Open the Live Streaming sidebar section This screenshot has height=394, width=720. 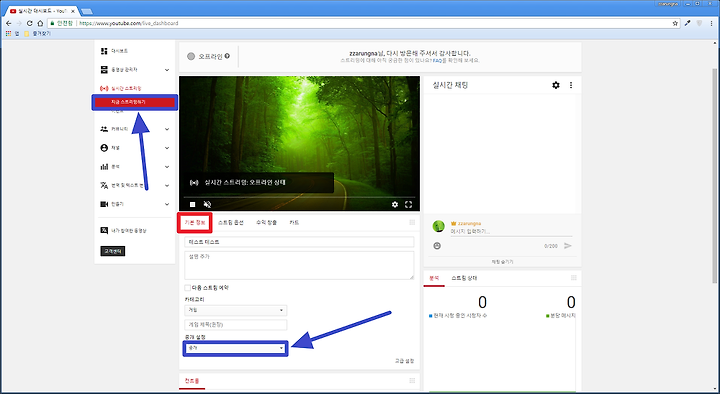coord(121,88)
